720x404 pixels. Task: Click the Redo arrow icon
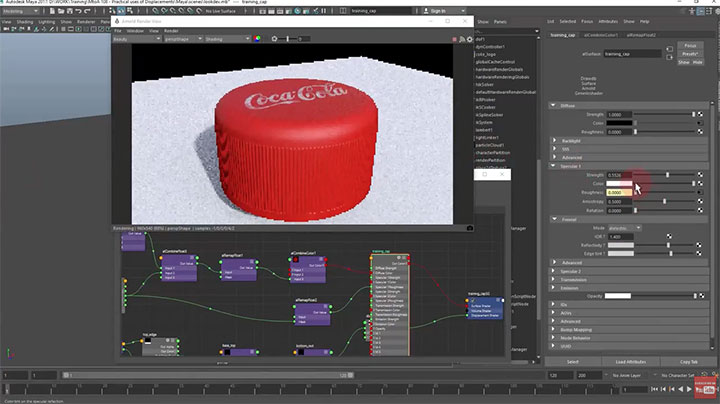(87, 11)
